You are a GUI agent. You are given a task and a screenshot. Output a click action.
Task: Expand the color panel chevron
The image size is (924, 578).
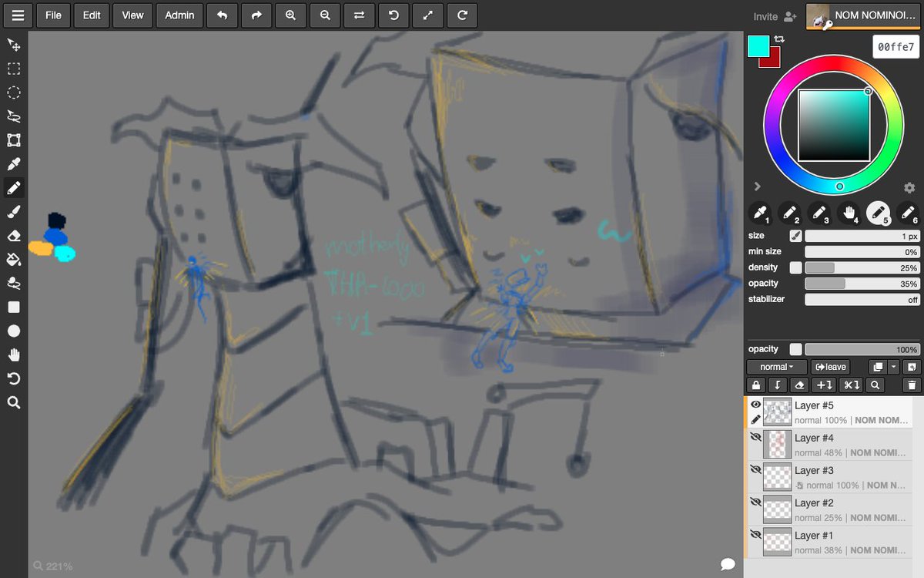pyautogui.click(x=757, y=187)
